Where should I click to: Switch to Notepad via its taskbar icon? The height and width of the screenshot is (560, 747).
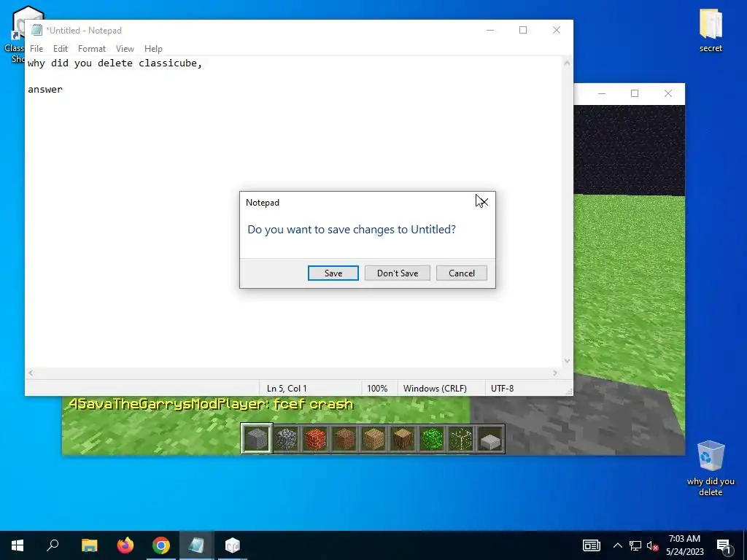pyautogui.click(x=196, y=545)
